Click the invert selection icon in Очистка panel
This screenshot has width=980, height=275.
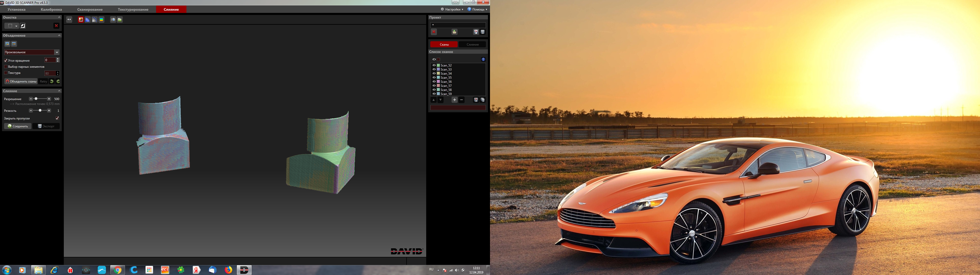pos(23,26)
